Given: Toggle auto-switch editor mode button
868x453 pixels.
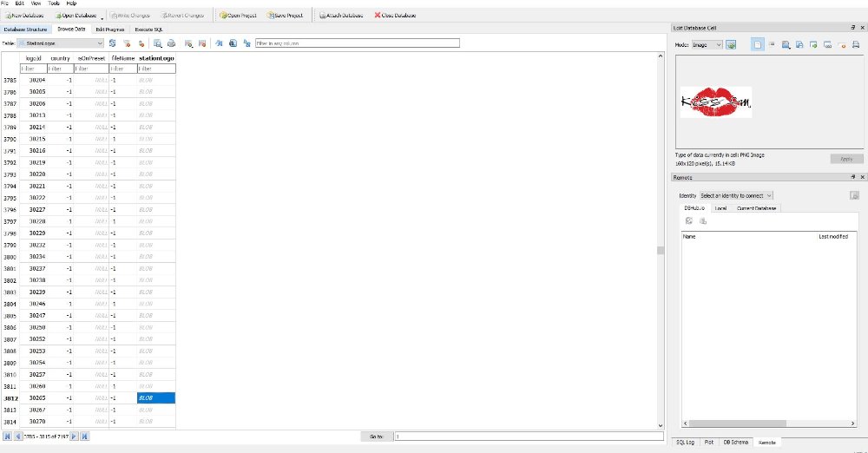Looking at the screenshot, I should point(731,44).
